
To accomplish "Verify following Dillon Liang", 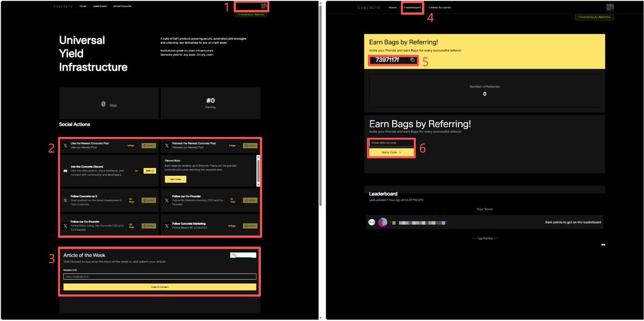I will (x=149, y=226).
